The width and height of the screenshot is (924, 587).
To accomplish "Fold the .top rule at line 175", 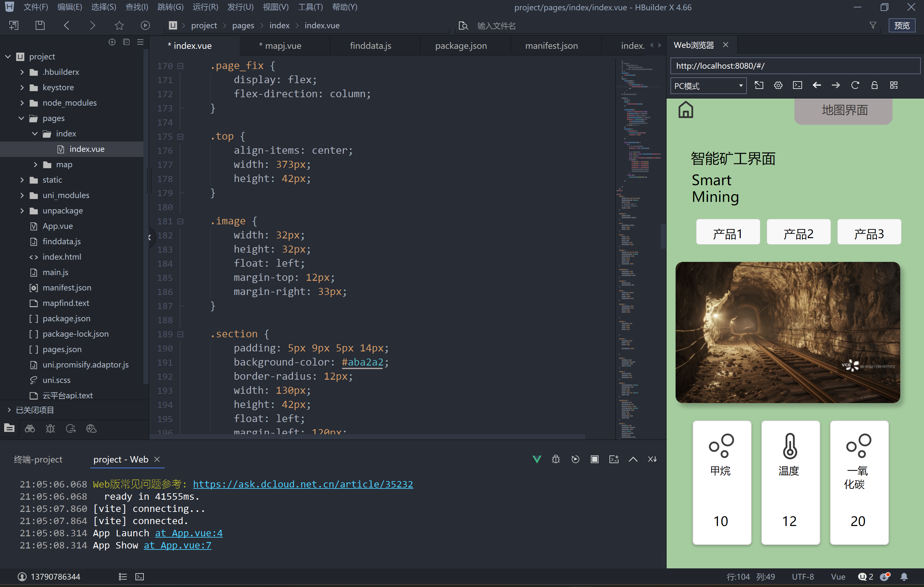I will point(180,137).
